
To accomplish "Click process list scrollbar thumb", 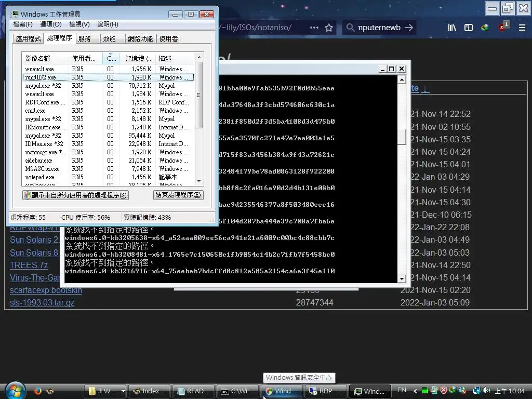I will pyautogui.click(x=199, y=95).
